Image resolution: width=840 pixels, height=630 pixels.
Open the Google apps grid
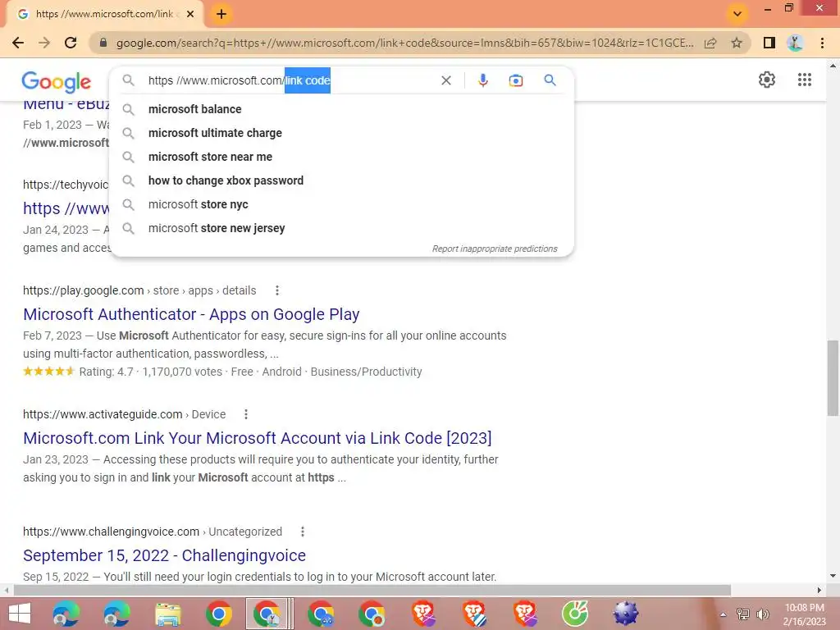pyautogui.click(x=804, y=80)
